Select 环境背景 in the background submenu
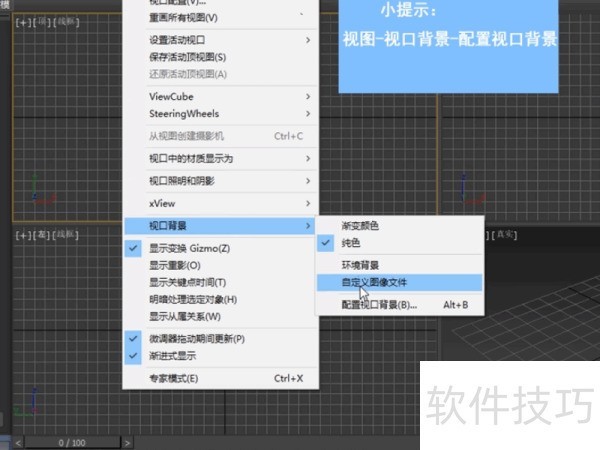The height and width of the screenshot is (450, 600). (x=360, y=265)
